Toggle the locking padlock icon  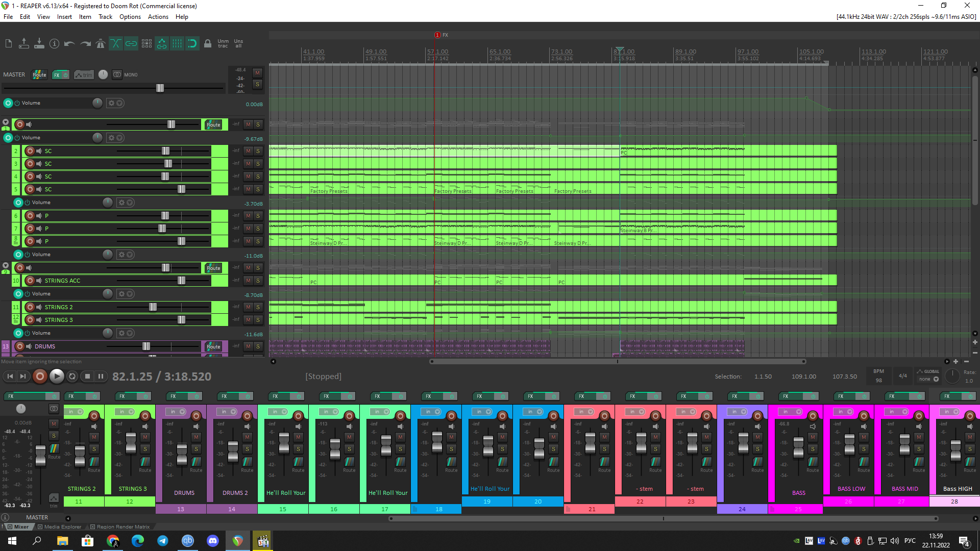[208, 44]
